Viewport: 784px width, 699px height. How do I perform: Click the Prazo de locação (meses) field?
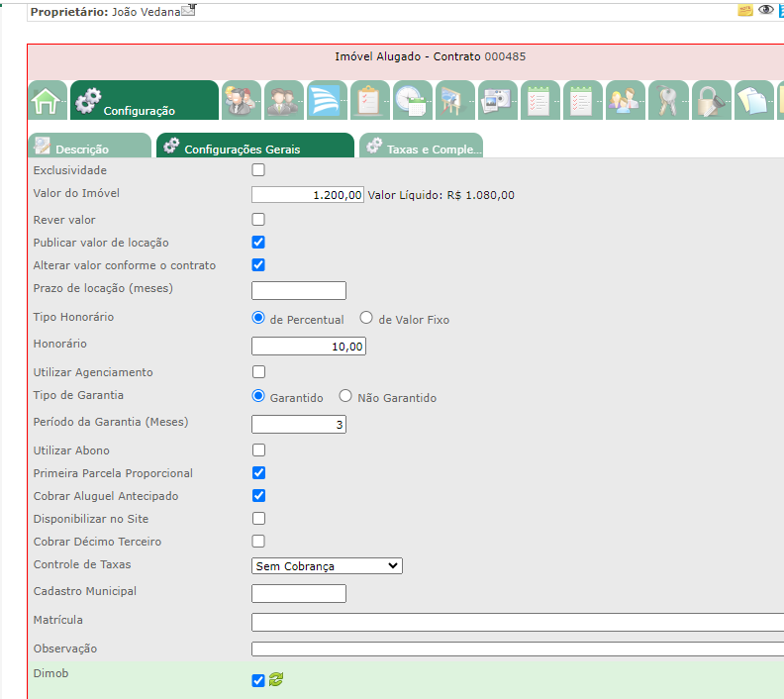coord(299,290)
